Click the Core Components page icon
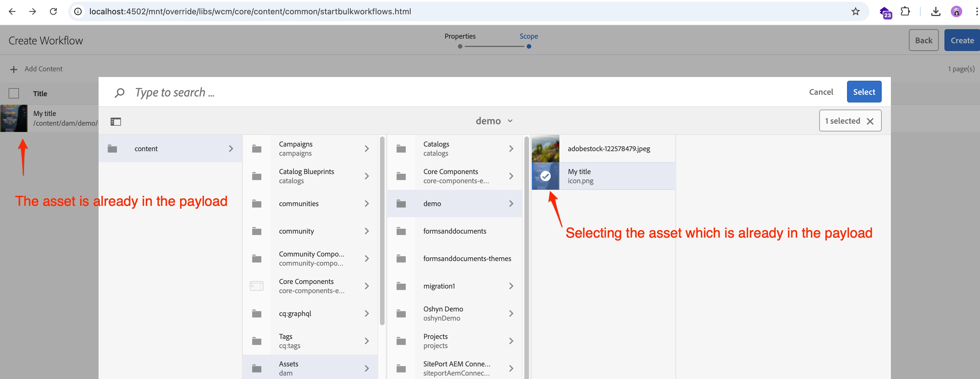Image resolution: width=980 pixels, height=379 pixels. point(256,286)
